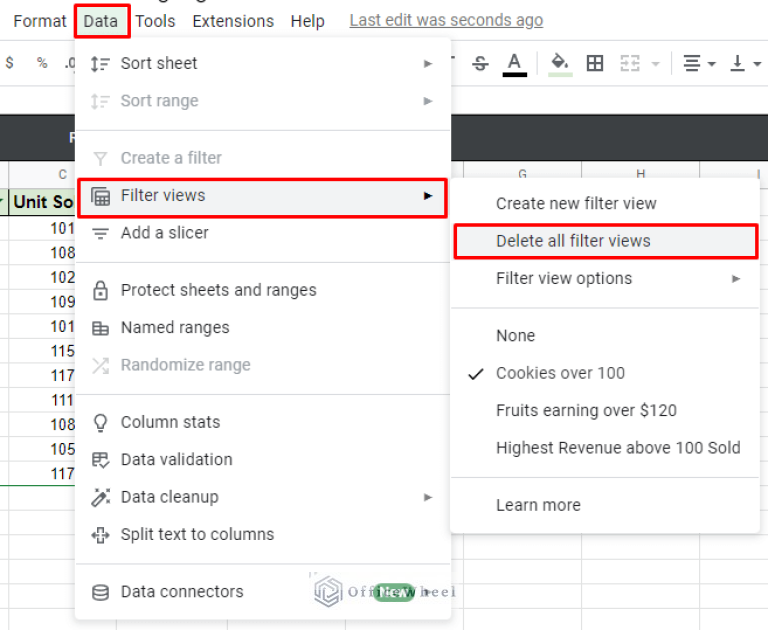Click the strikethrough formatting icon

coord(480,63)
